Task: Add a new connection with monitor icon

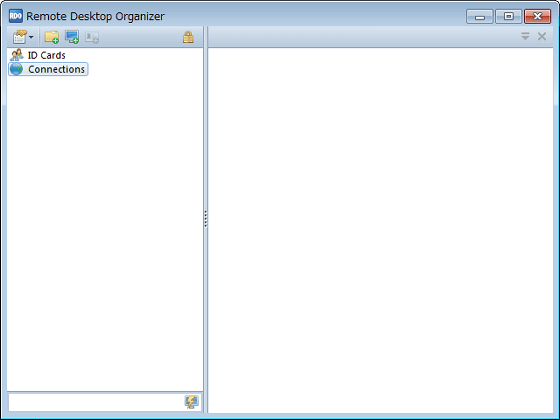Action: (72, 37)
